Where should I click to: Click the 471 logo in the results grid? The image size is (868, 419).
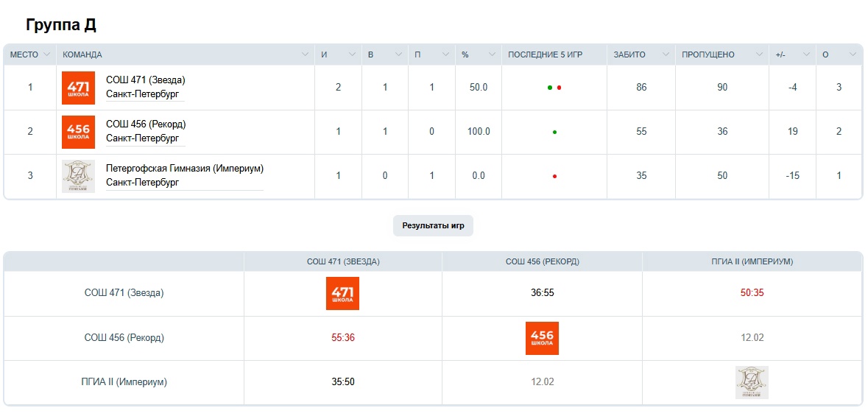tap(342, 293)
